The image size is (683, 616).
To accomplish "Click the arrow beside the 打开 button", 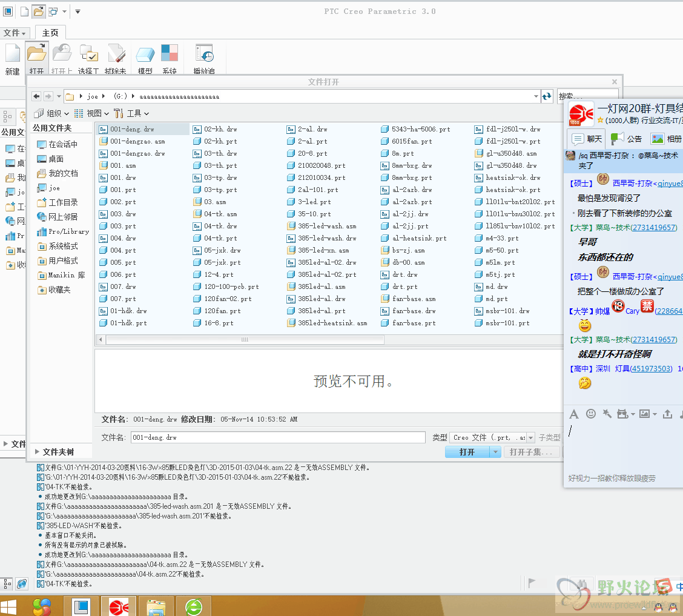I will (x=495, y=452).
